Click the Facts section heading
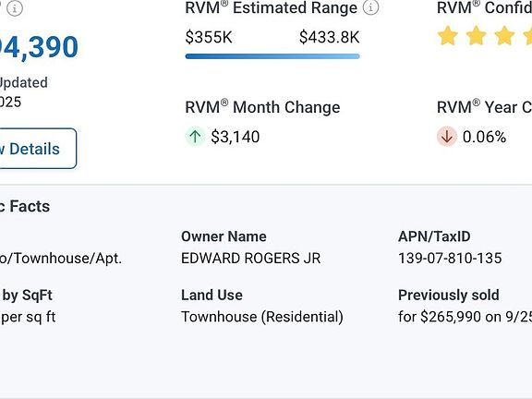Screen dimensions: 532x399 [x=25, y=206]
